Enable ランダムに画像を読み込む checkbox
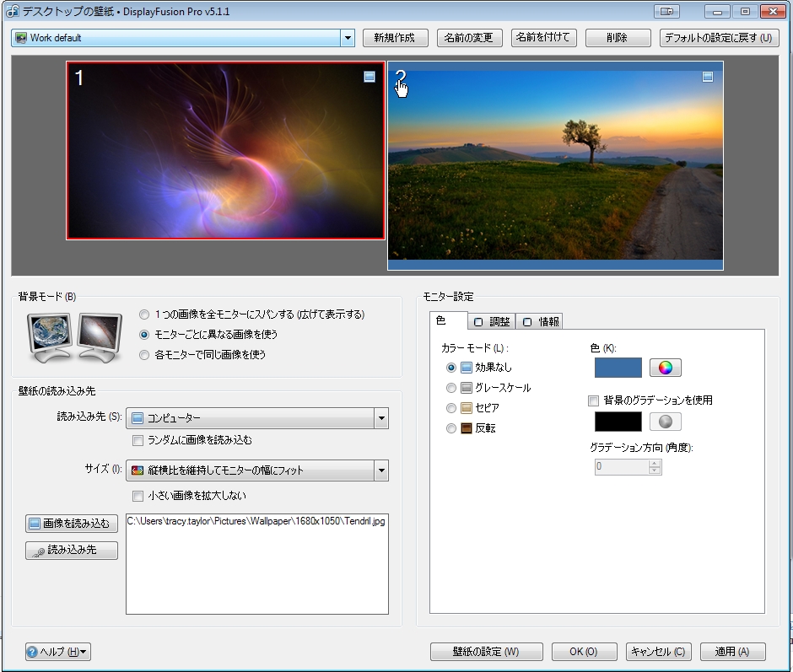The image size is (793, 672). pos(138,440)
